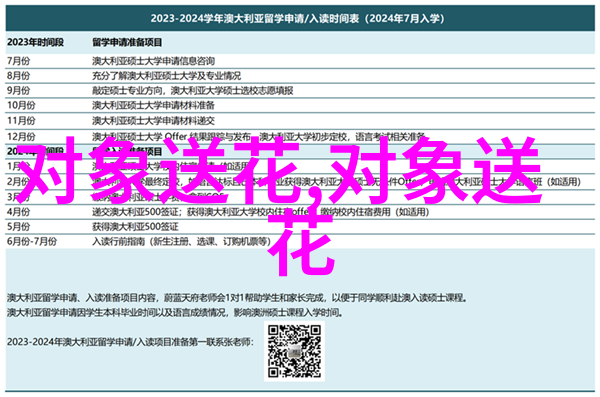
Task: Select the '4月份' row label
Action: pyautogui.click(x=18, y=212)
